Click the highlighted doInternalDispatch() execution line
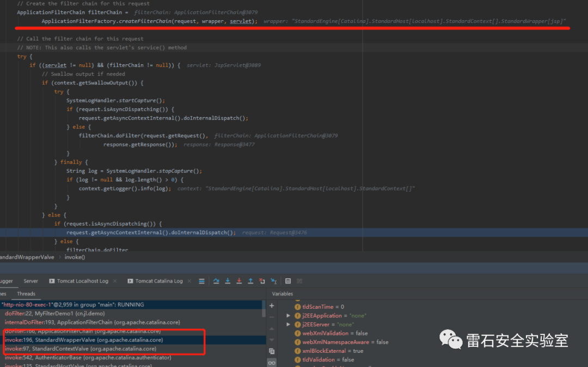This screenshot has height=367, width=588. click(x=294, y=233)
